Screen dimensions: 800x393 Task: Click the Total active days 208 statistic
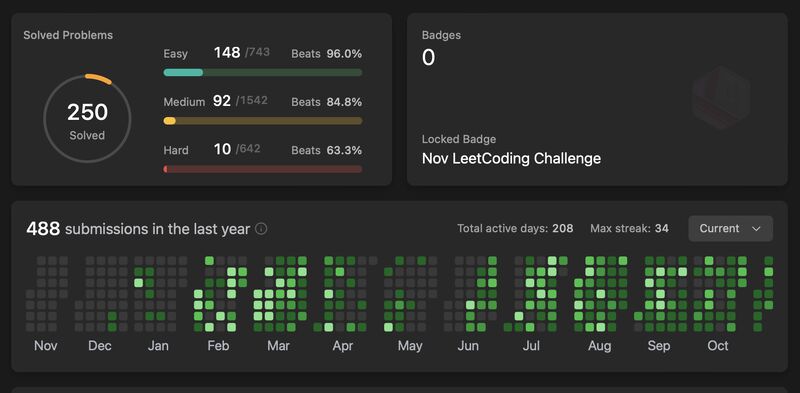pos(515,229)
